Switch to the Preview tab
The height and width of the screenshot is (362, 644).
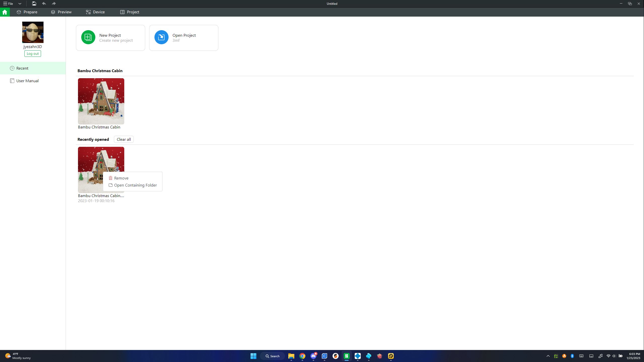point(61,12)
